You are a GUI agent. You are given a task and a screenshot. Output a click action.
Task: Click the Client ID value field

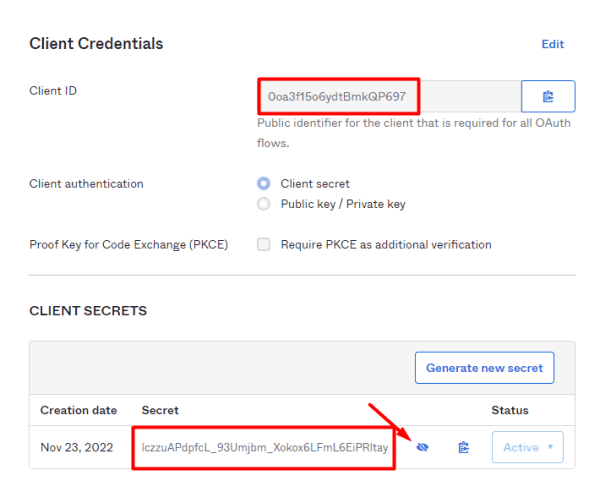click(x=389, y=96)
